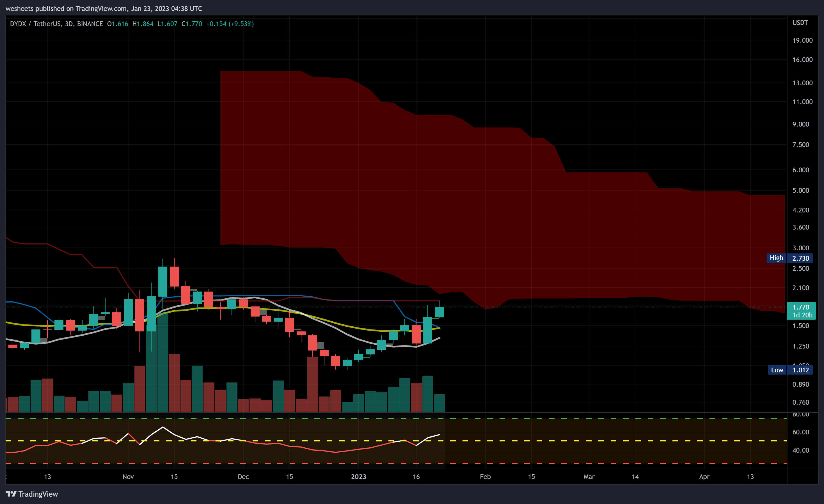Image resolution: width=824 pixels, height=504 pixels.
Task: Click the open value O1.616 in legend
Action: (117, 24)
